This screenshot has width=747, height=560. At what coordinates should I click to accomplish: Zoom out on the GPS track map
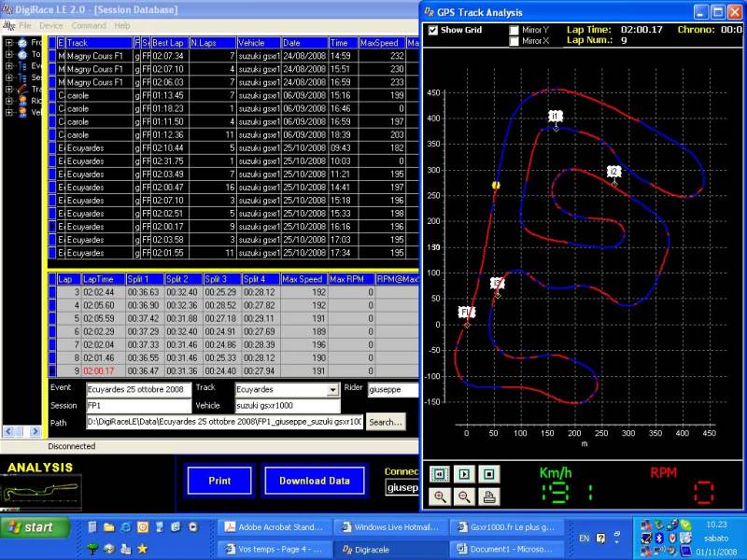tap(464, 497)
